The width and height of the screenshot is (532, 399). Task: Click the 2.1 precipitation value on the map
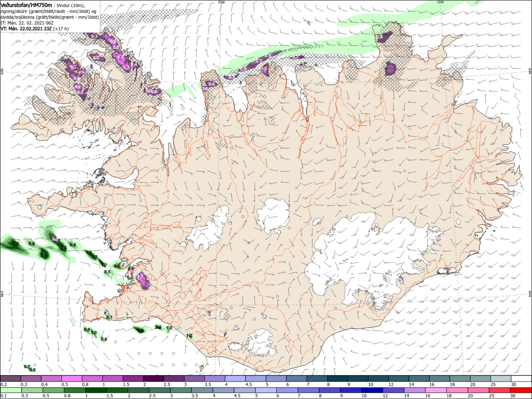[x=44, y=255]
